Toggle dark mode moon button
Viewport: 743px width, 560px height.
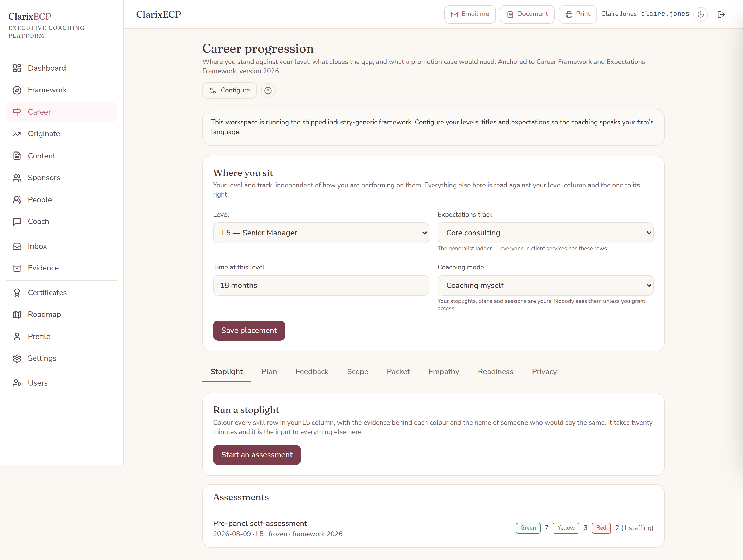pyautogui.click(x=701, y=14)
